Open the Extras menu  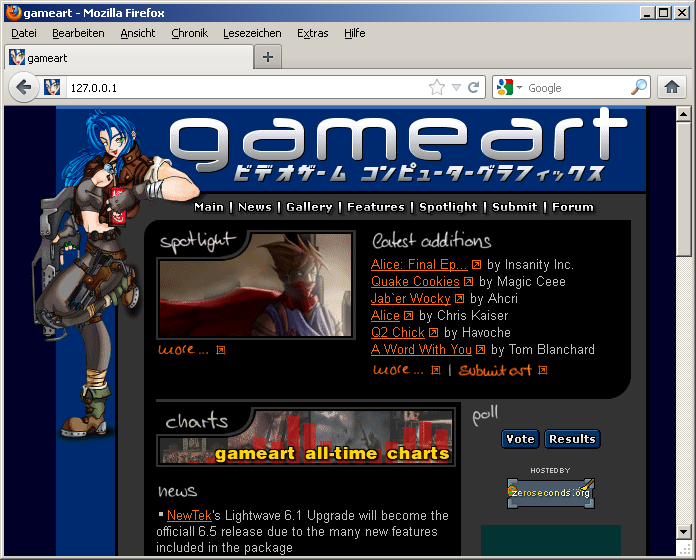312,33
